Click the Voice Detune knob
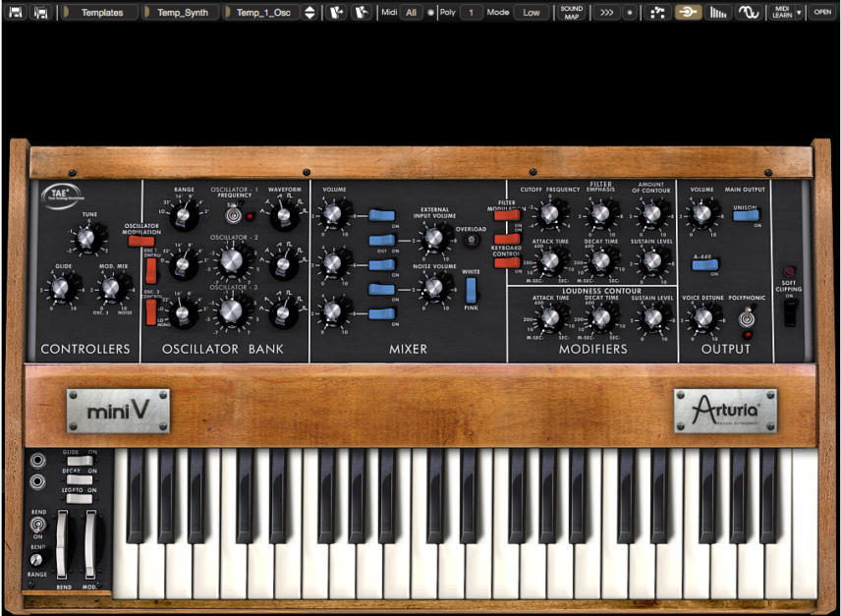 tap(702, 318)
